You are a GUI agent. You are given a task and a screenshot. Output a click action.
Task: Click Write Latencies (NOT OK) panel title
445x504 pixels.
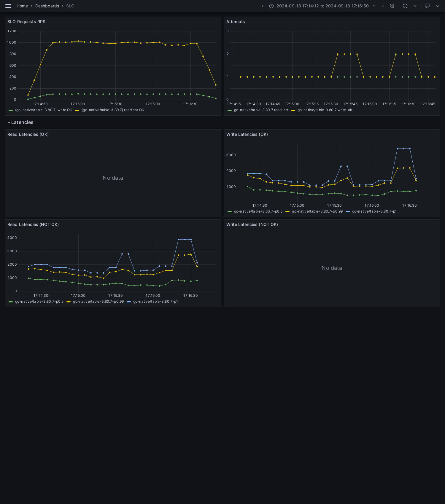[x=252, y=224]
